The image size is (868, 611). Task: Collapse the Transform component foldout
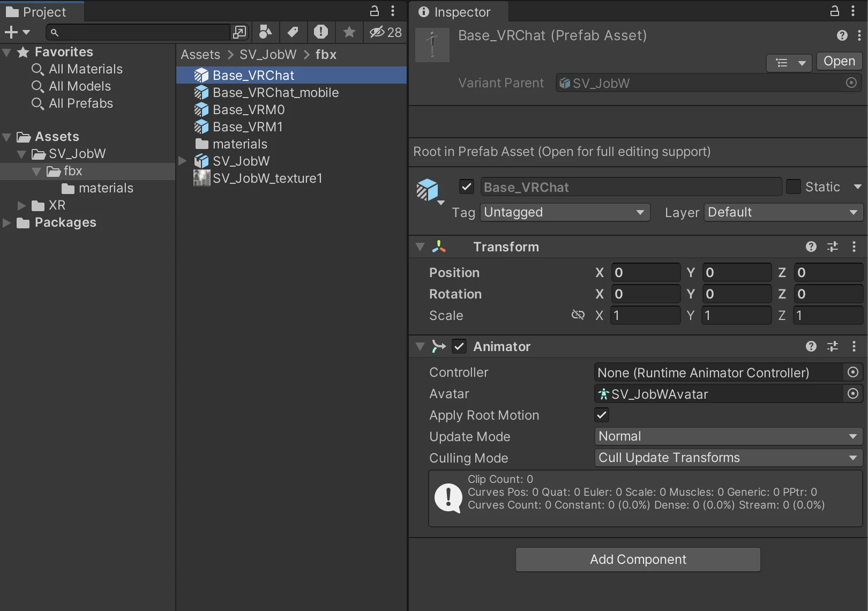tap(420, 247)
